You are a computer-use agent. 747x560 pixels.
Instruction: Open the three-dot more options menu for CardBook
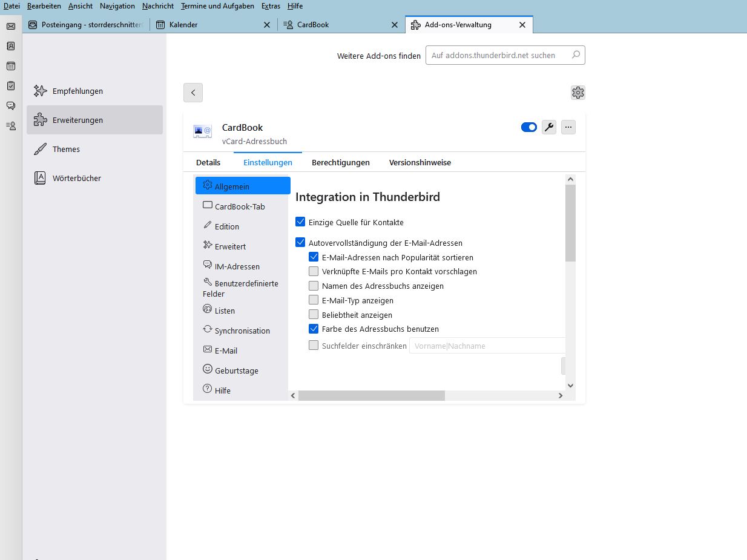tap(568, 127)
